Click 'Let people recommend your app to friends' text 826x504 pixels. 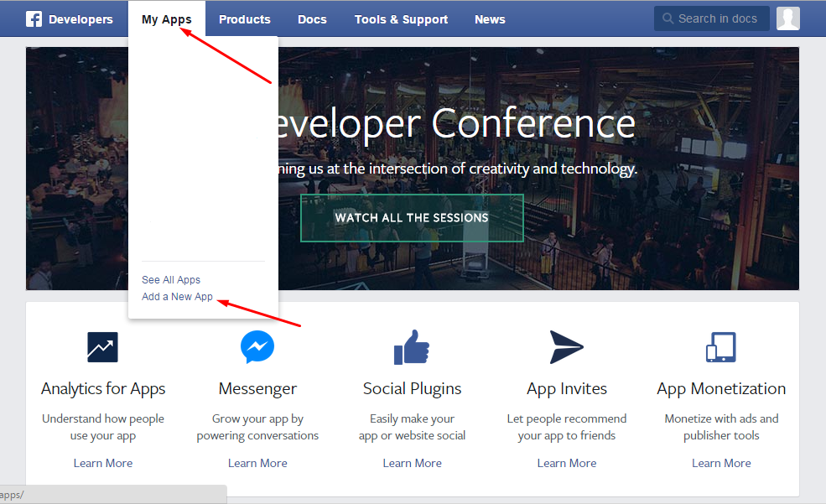[x=567, y=427]
